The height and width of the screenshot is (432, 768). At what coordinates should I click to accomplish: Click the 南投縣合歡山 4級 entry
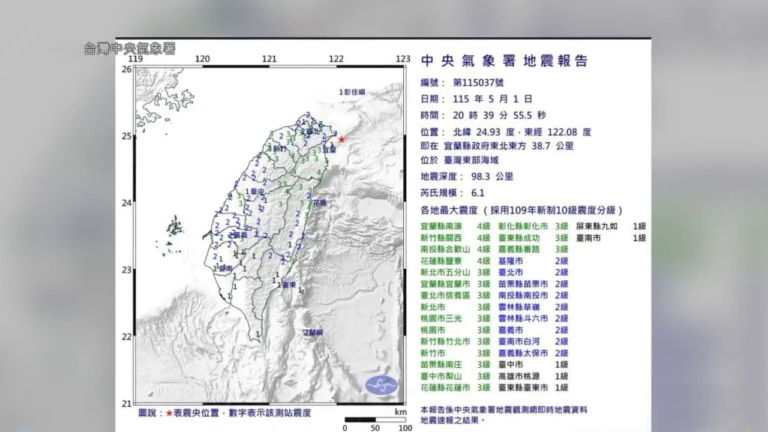tap(456, 250)
